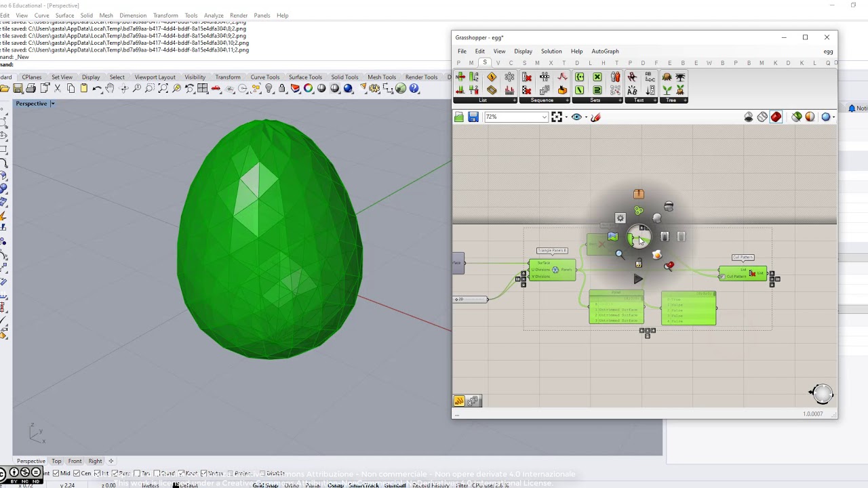868x488 pixels.
Task: Select the Top viewport tab
Action: coord(56,462)
